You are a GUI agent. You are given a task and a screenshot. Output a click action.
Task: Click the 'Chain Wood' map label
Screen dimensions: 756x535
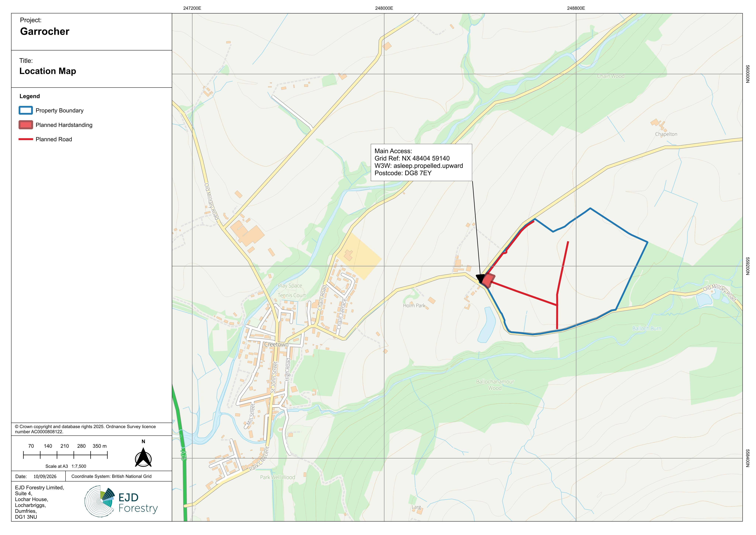tap(611, 76)
